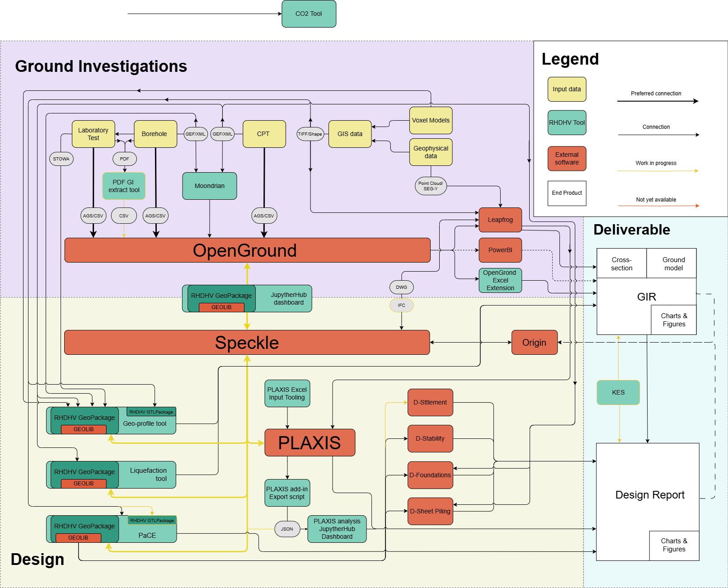Viewport: 728px width, 588px height.
Task: Select the End Product legend box
Action: click(567, 193)
